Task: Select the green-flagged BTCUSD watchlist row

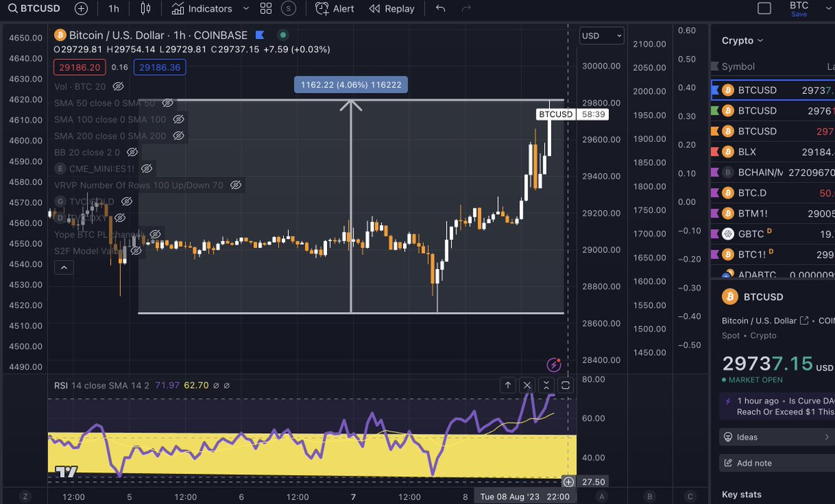Action: click(772, 111)
